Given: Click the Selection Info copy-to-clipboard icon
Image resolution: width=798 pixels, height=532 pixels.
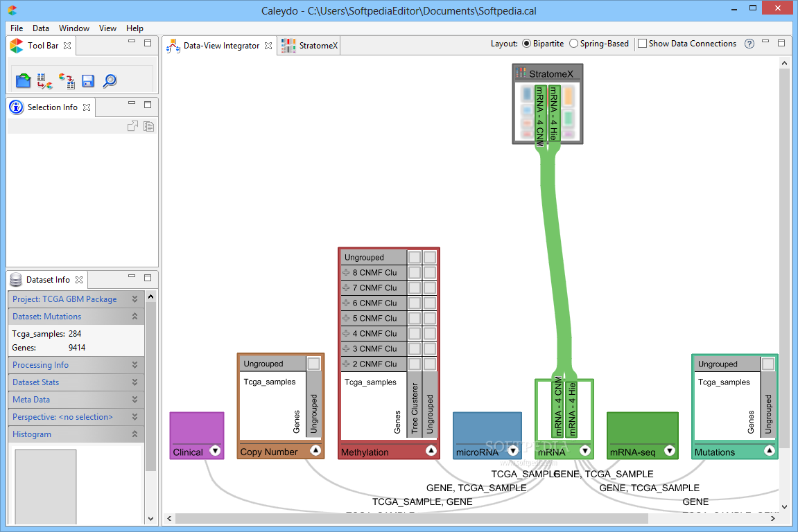Looking at the screenshot, I should click(148, 126).
